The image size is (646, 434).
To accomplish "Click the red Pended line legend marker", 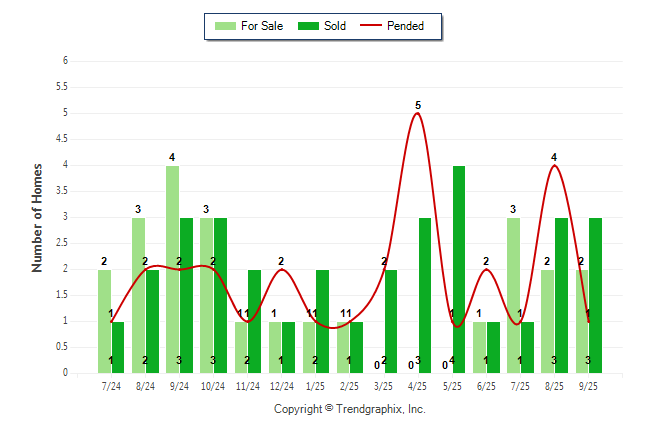I will [376, 26].
